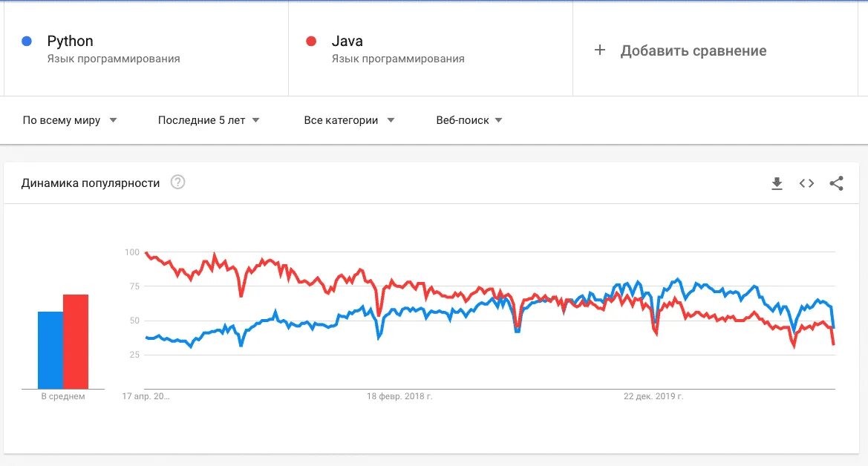
Task: Open the Веб-поиск search type dropdown
Action: (469, 120)
